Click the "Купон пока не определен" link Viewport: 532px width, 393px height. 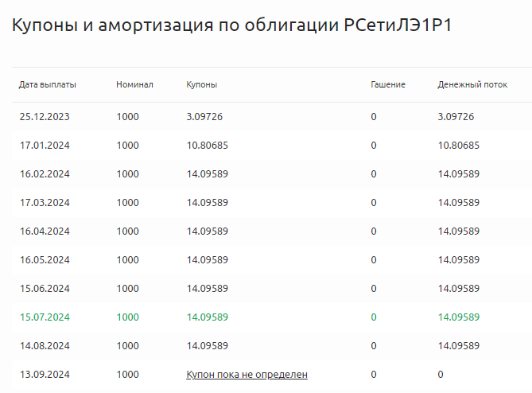click(x=247, y=374)
